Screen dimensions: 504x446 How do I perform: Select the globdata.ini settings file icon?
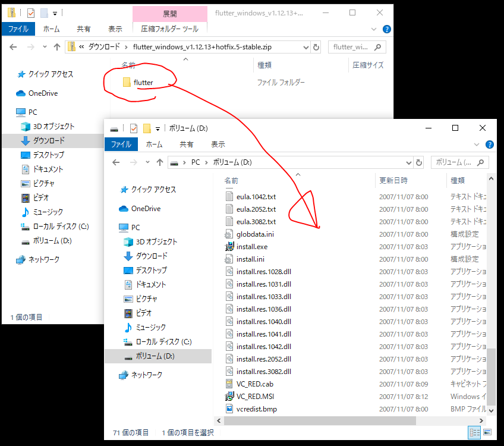[229, 234]
